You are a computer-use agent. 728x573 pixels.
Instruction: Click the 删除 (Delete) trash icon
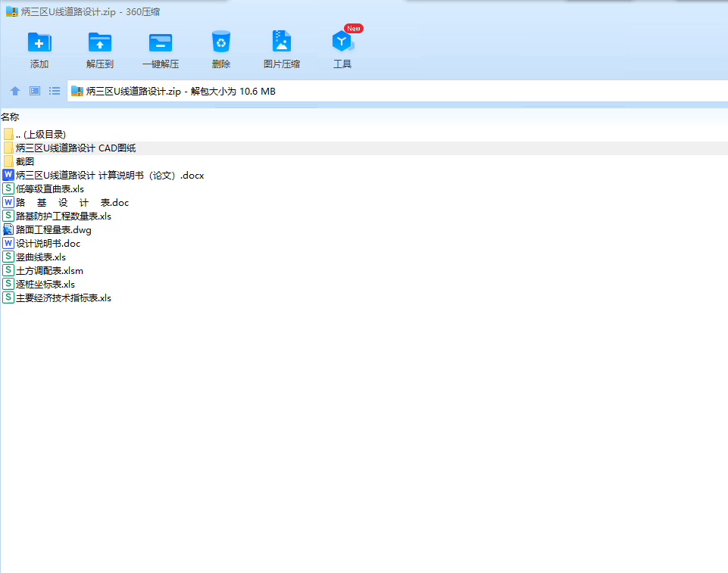221,42
